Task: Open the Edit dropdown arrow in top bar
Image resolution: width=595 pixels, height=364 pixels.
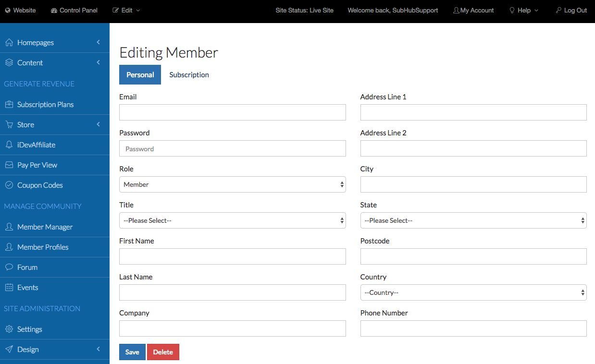Action: [138, 11]
